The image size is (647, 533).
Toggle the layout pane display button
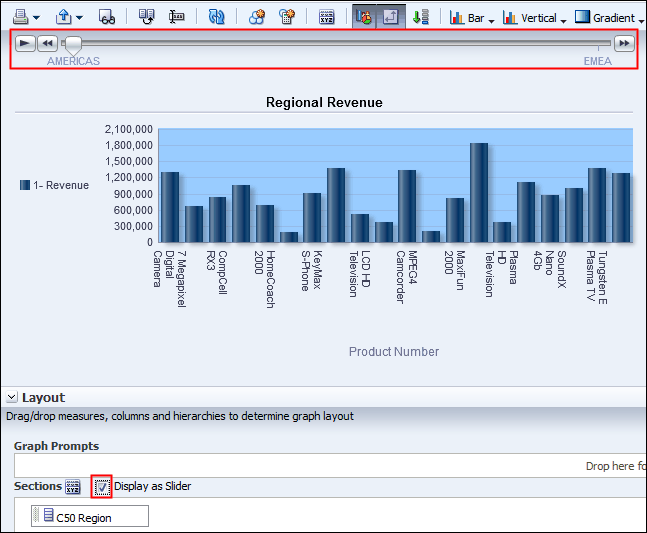coord(391,17)
